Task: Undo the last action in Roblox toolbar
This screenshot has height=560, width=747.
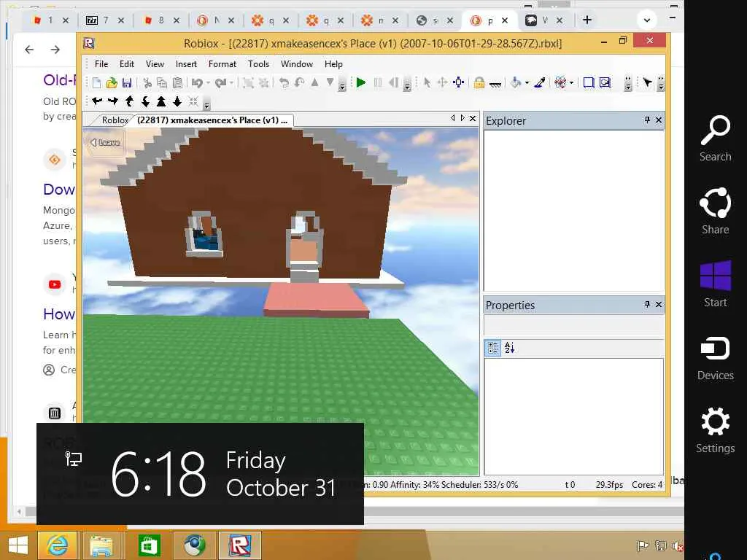Action: click(x=197, y=83)
